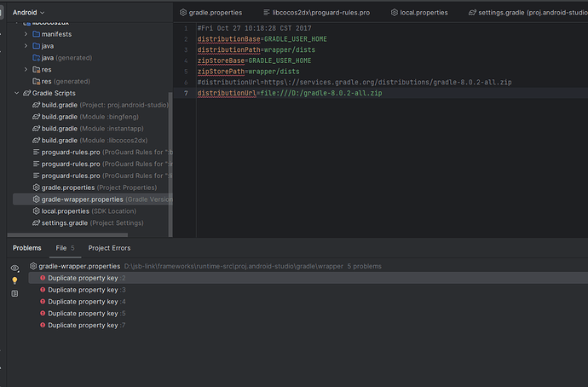Click Gradle elephant icon beside Gradle Scripts
The image size is (588, 387).
(x=26, y=92)
